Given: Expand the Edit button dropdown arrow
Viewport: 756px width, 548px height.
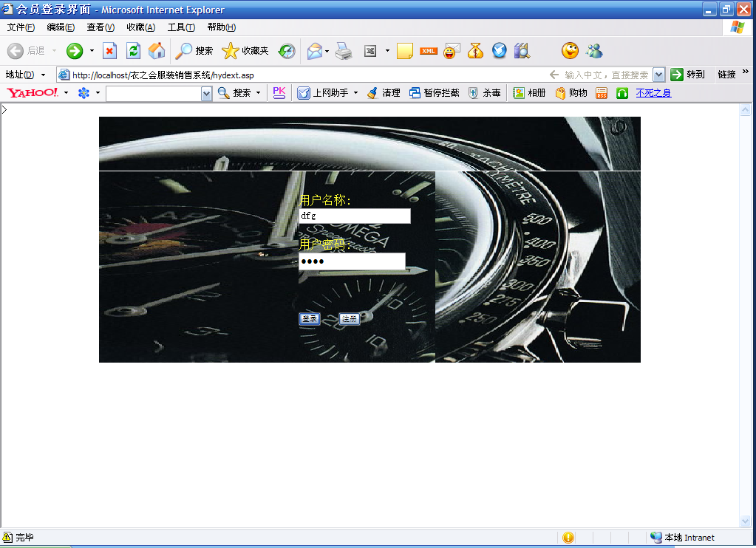Looking at the screenshot, I should click(x=387, y=51).
